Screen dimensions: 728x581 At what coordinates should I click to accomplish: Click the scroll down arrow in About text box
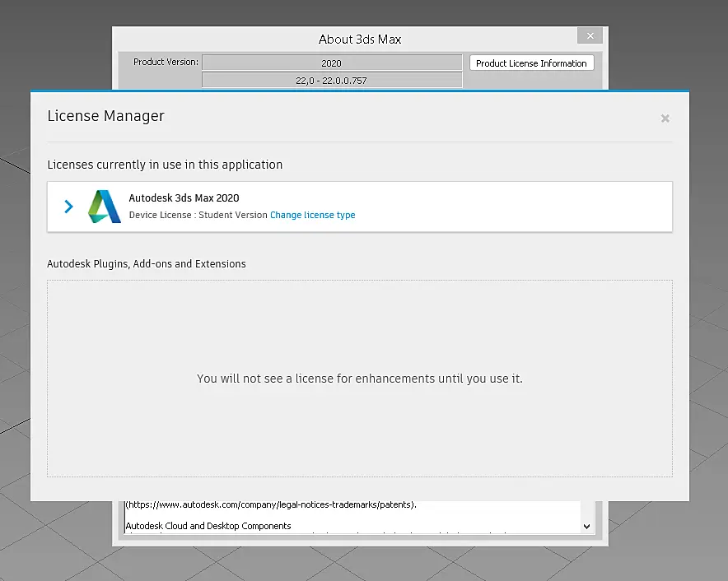click(x=587, y=526)
